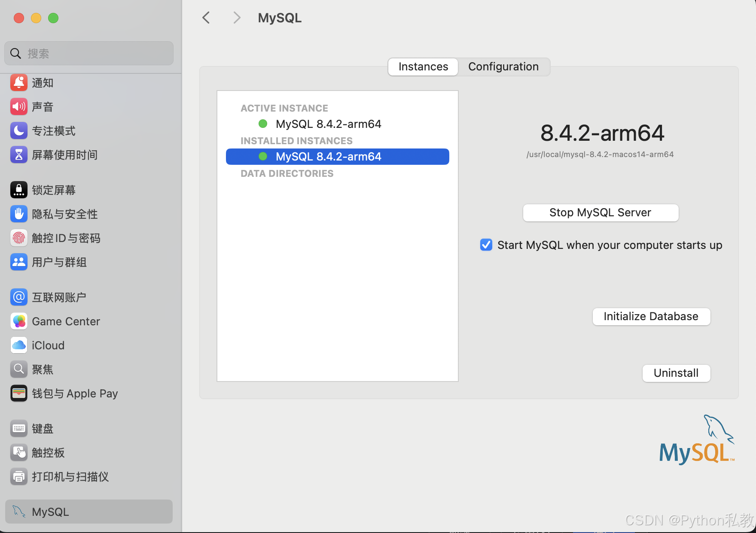756x533 pixels.
Task: Click the search magnifier icon in sidebar
Action: (x=16, y=54)
